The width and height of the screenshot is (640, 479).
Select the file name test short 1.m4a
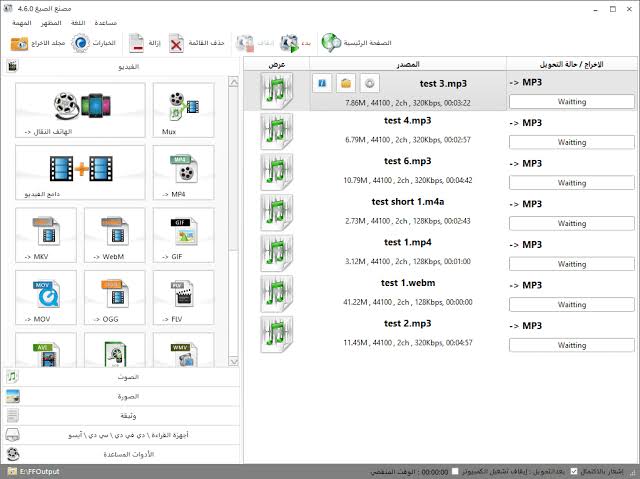point(408,202)
